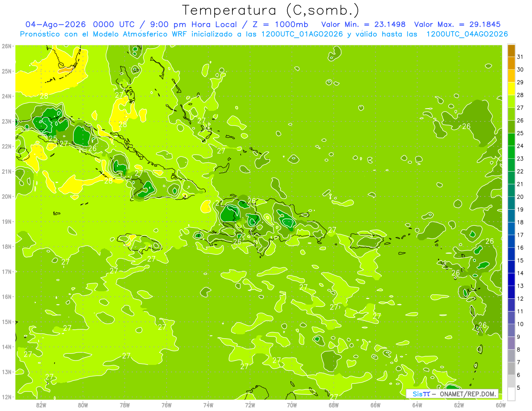
Task: Click the 'Valor Max. = 29.1845' value
Action: click(x=458, y=24)
